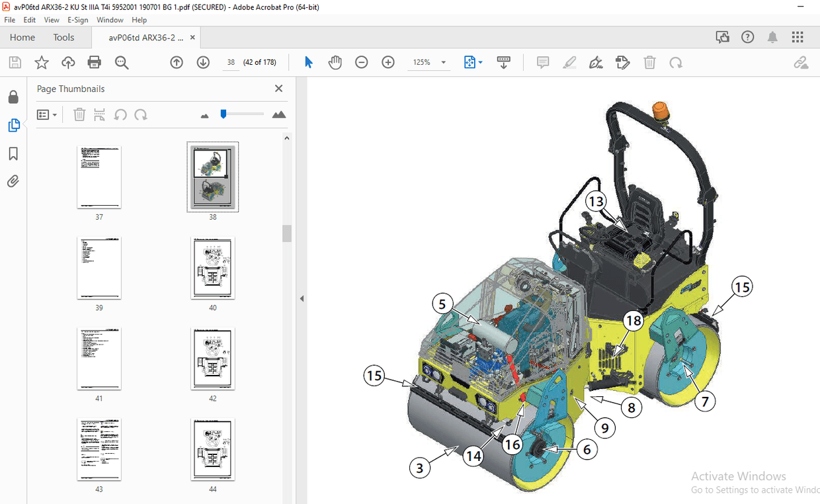
Task: Upload the file to cloud
Action: (x=68, y=63)
